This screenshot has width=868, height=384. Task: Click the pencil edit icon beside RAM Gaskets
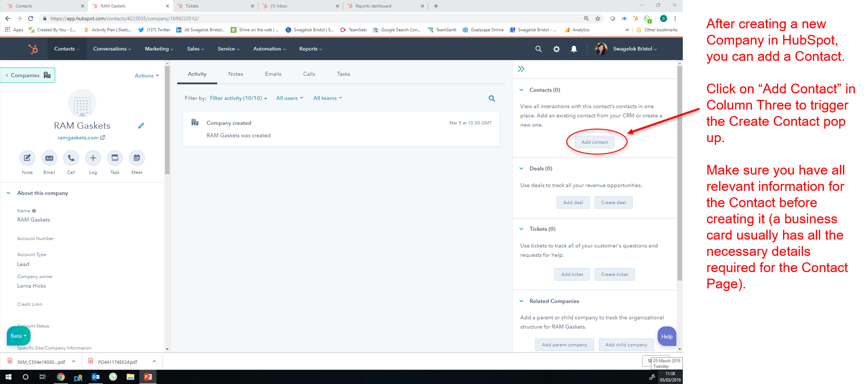[x=141, y=126]
